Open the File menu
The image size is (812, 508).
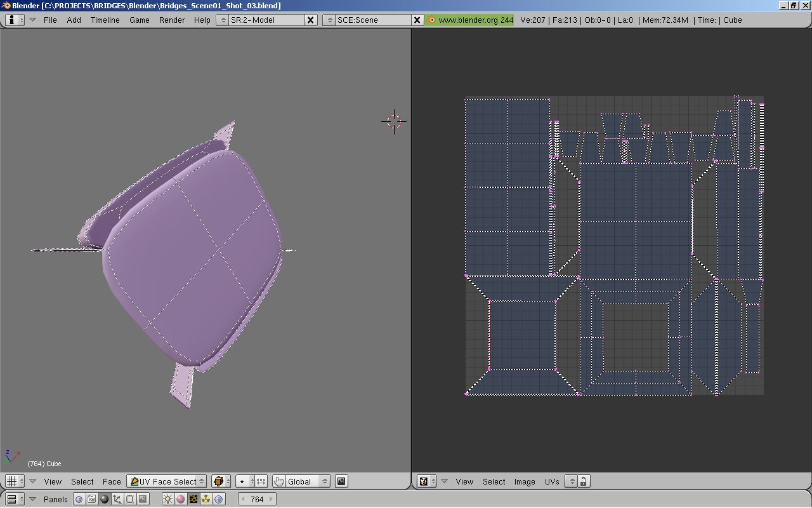point(50,20)
